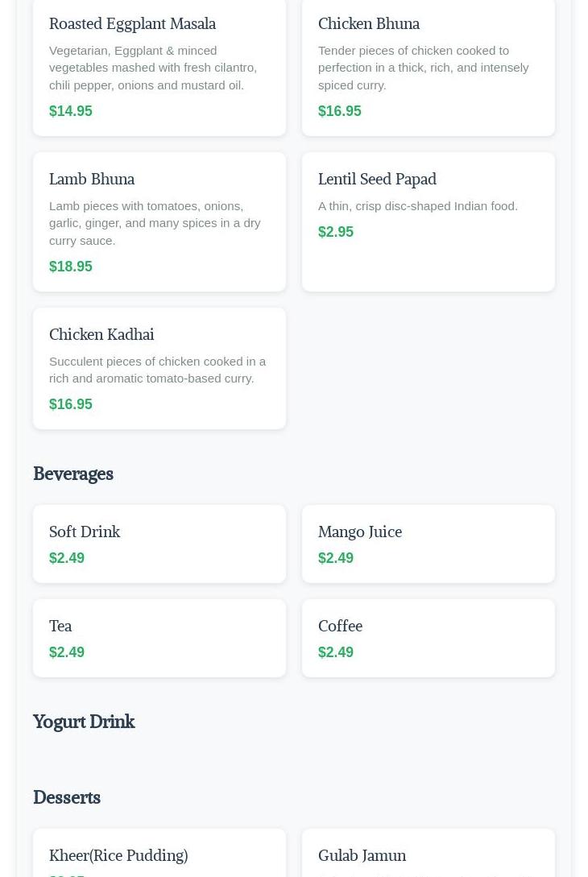This screenshot has height=877, width=588.
Task: Choose the Tea beverage name
Action: pyautogui.click(x=60, y=626)
